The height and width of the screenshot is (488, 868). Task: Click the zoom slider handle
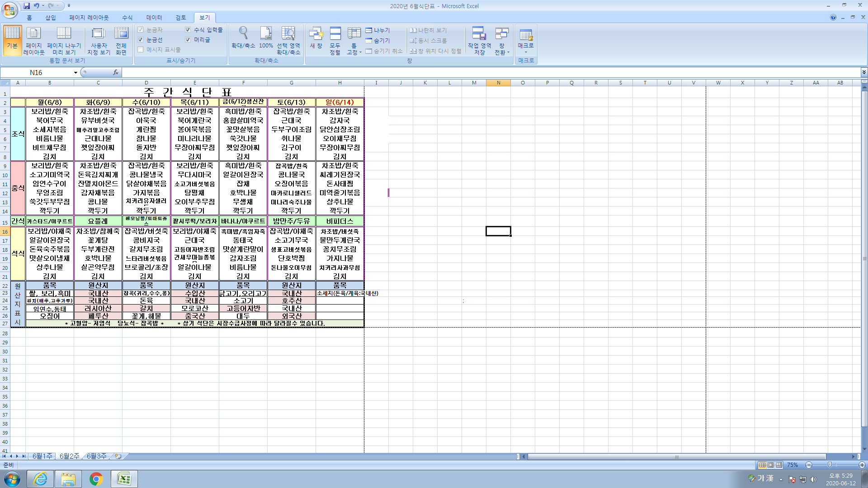(830, 465)
